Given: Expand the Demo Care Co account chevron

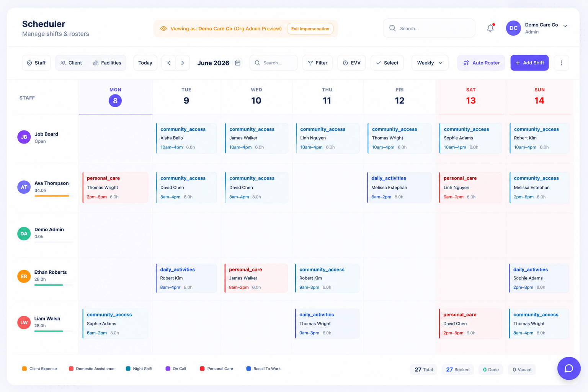Looking at the screenshot, I should (565, 26).
